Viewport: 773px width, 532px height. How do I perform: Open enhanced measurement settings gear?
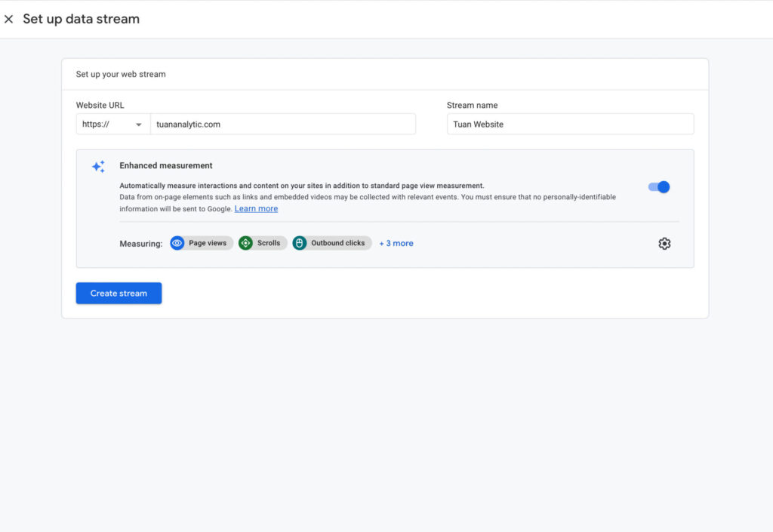[x=664, y=243]
